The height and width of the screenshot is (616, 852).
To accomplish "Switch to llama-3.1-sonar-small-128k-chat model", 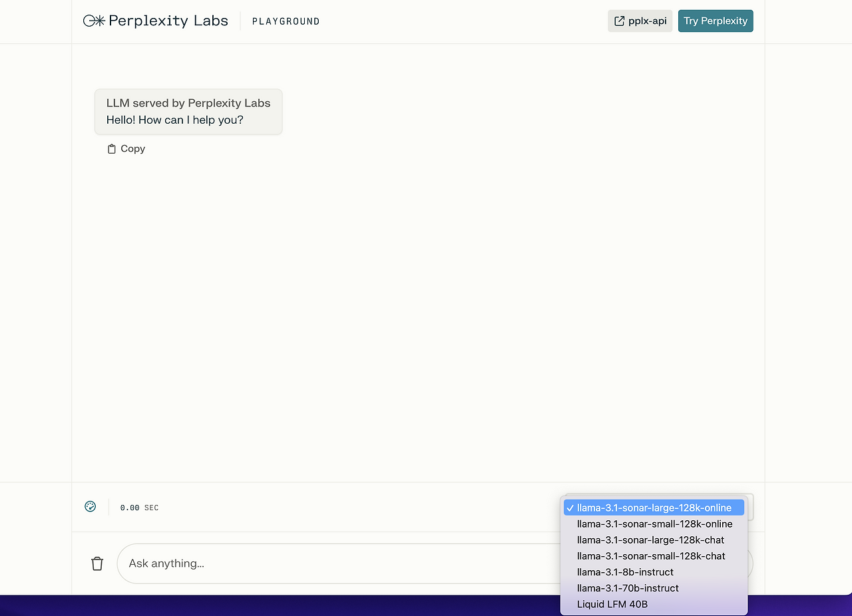I will 654,555.
